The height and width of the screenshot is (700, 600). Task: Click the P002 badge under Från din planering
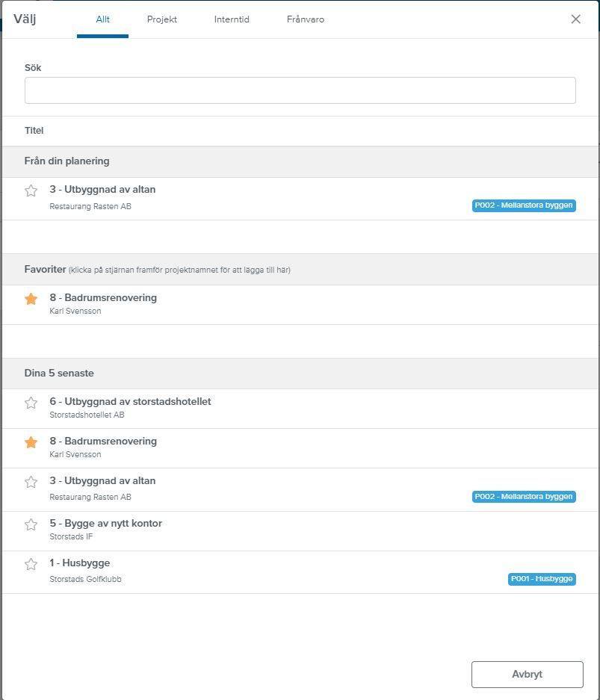coord(524,205)
